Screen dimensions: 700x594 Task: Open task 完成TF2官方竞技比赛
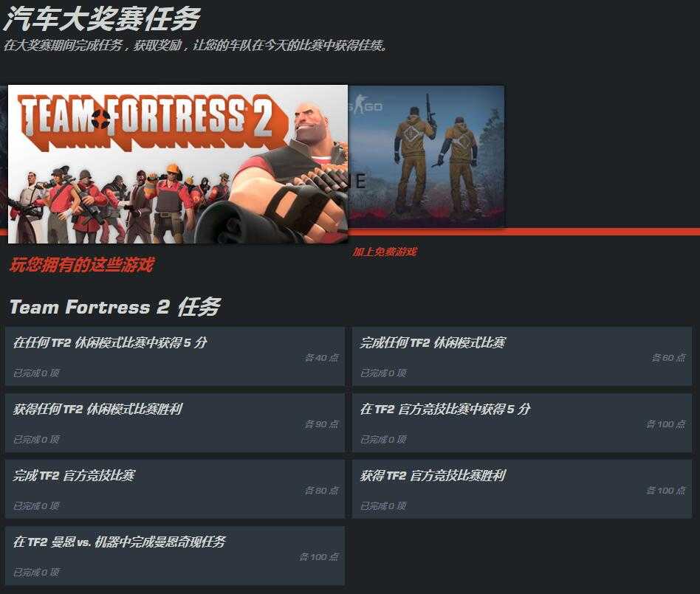pos(174,489)
